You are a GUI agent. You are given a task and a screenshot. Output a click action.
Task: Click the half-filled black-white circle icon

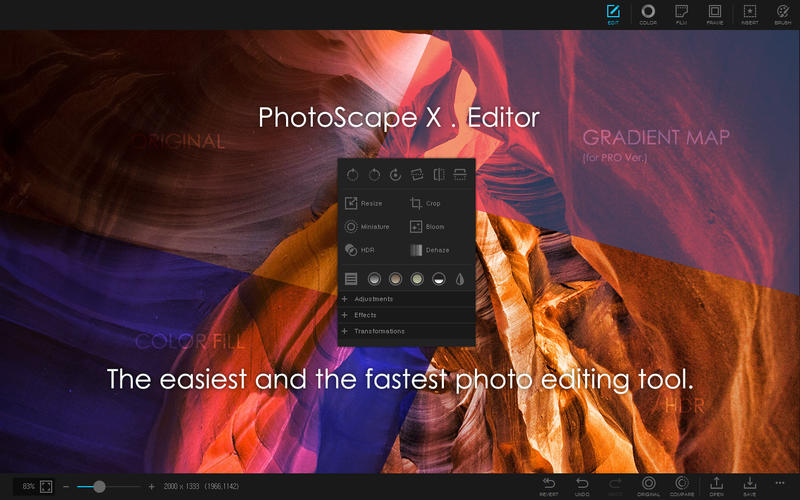439,279
